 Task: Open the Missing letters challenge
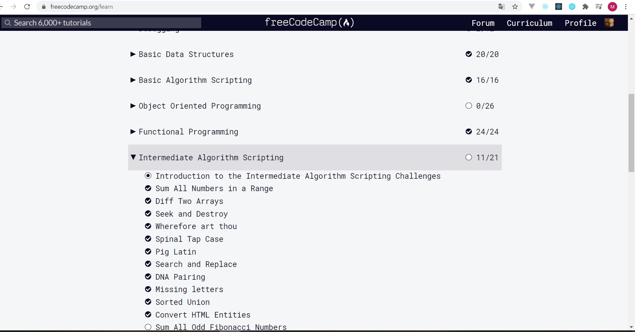pos(189,289)
